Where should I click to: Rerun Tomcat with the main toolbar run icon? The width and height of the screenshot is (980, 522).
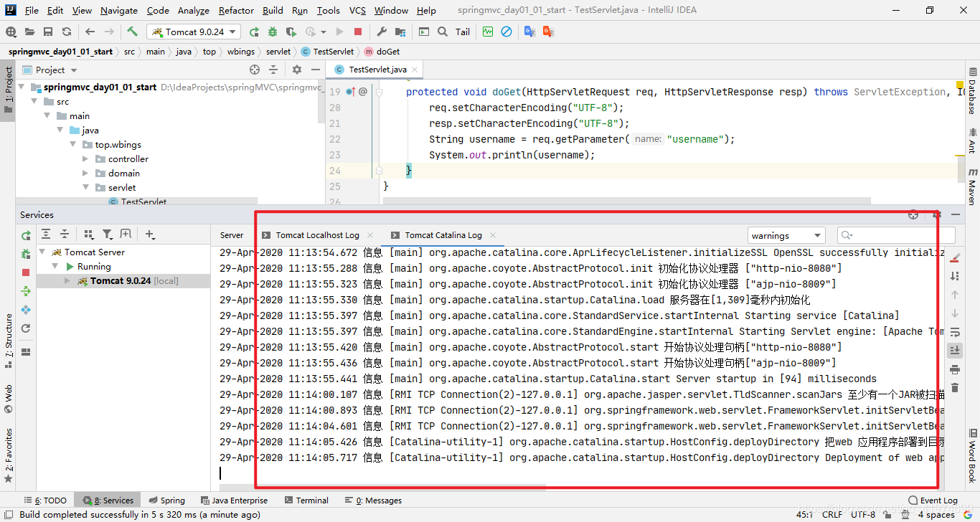[254, 32]
